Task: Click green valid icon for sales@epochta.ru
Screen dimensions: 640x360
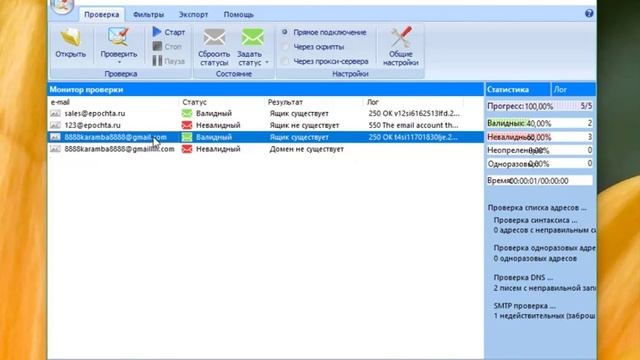Action: tap(187, 113)
